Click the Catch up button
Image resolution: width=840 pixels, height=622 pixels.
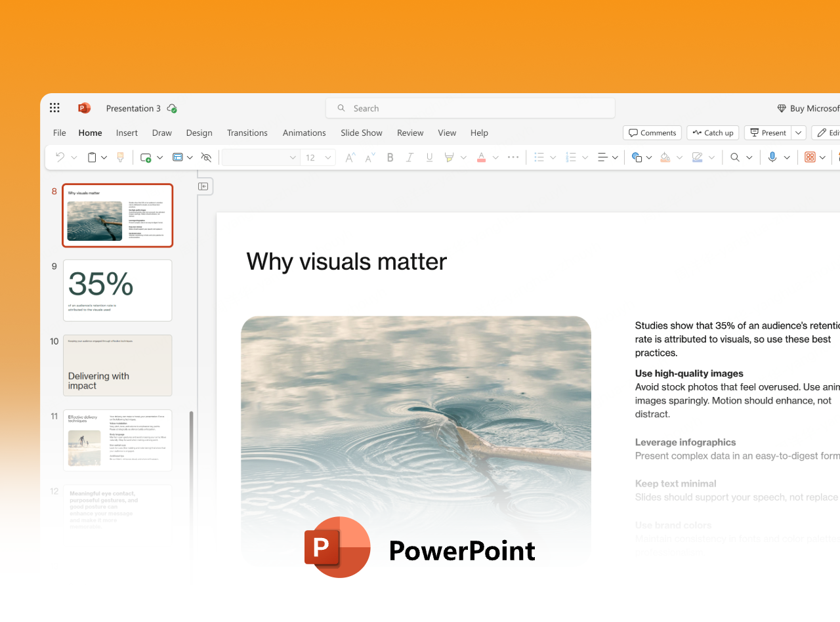713,133
